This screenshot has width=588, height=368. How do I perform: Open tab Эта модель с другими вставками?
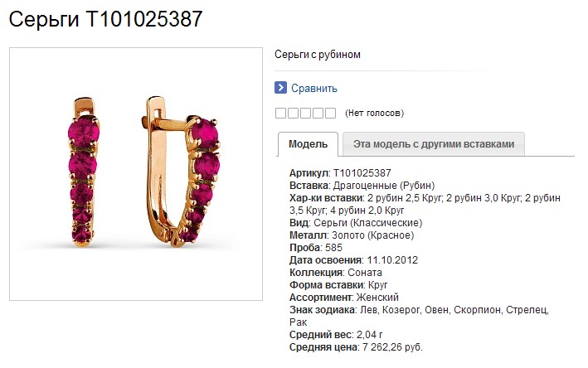(434, 144)
